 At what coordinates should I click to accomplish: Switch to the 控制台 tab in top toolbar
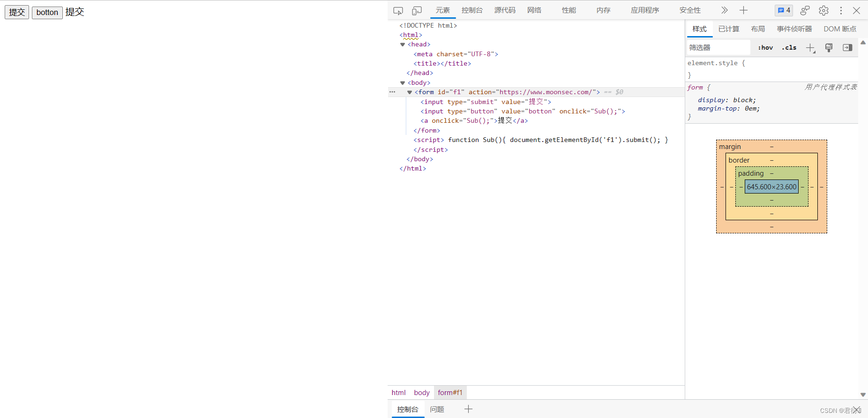click(472, 10)
